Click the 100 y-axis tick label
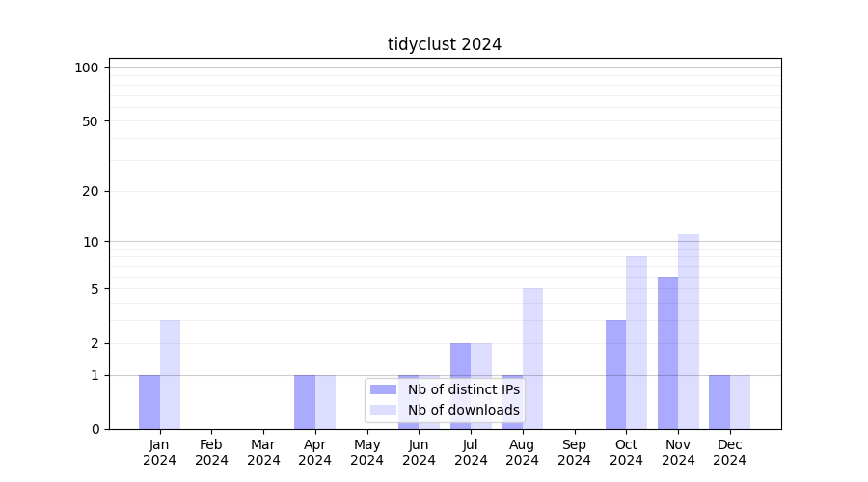The image size is (868, 482). (x=87, y=67)
